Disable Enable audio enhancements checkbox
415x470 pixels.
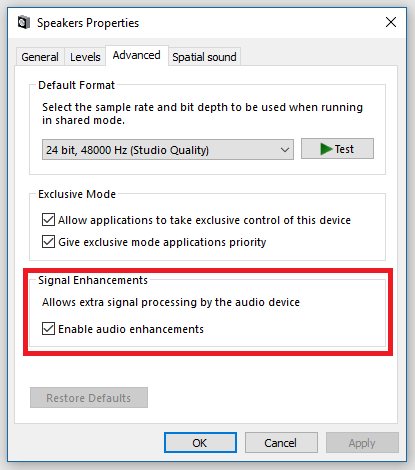[x=48, y=329]
